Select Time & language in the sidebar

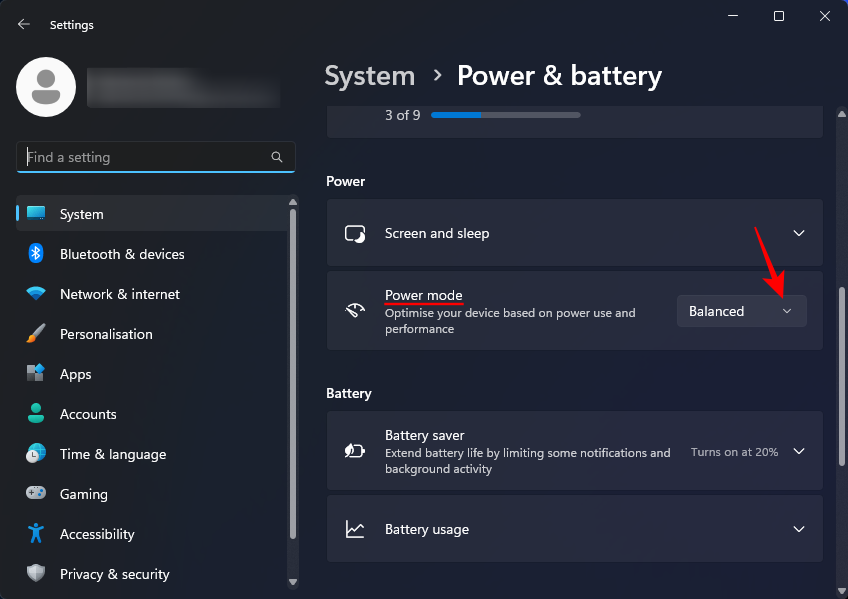[112, 454]
